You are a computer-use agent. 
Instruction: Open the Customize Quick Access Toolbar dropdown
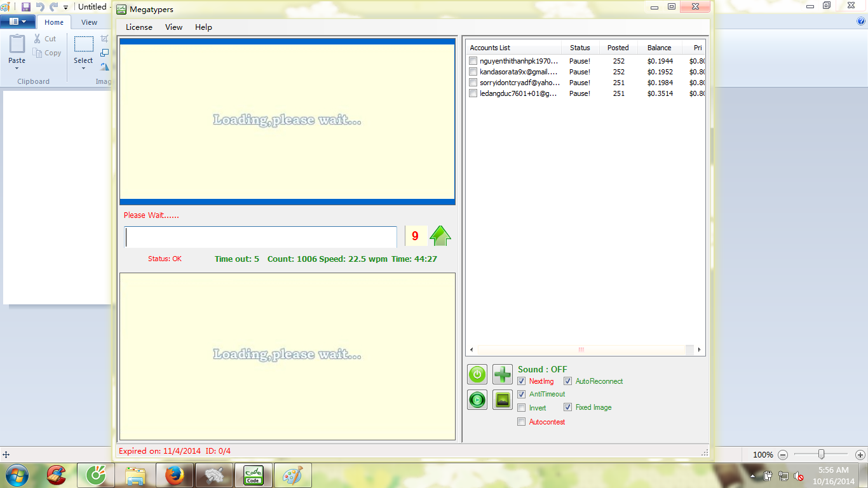(65, 7)
